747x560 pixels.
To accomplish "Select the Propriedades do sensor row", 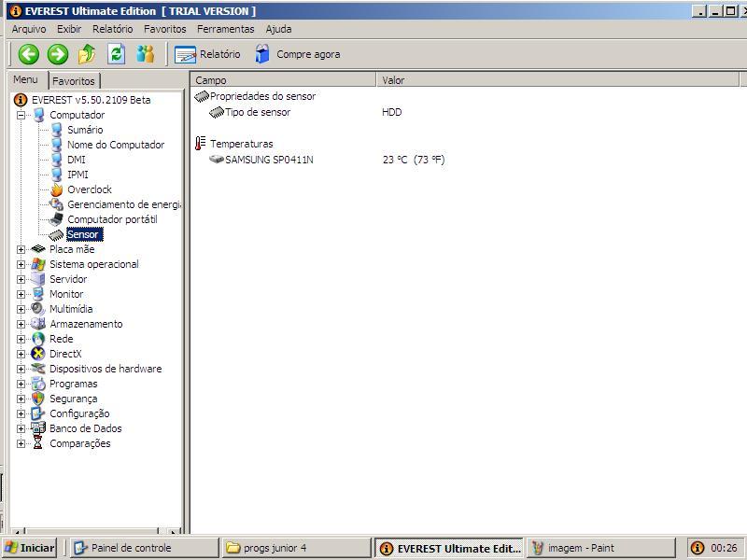I will 255,97.
